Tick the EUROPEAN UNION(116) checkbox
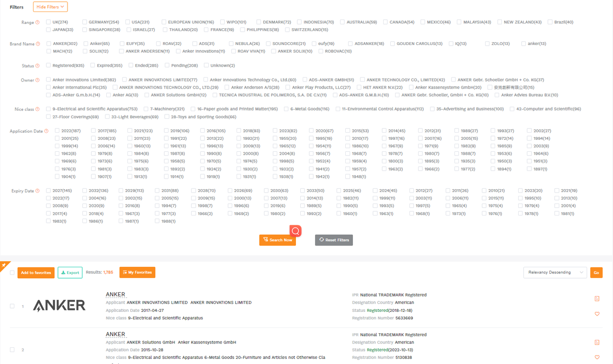613x364 pixels. click(x=164, y=22)
